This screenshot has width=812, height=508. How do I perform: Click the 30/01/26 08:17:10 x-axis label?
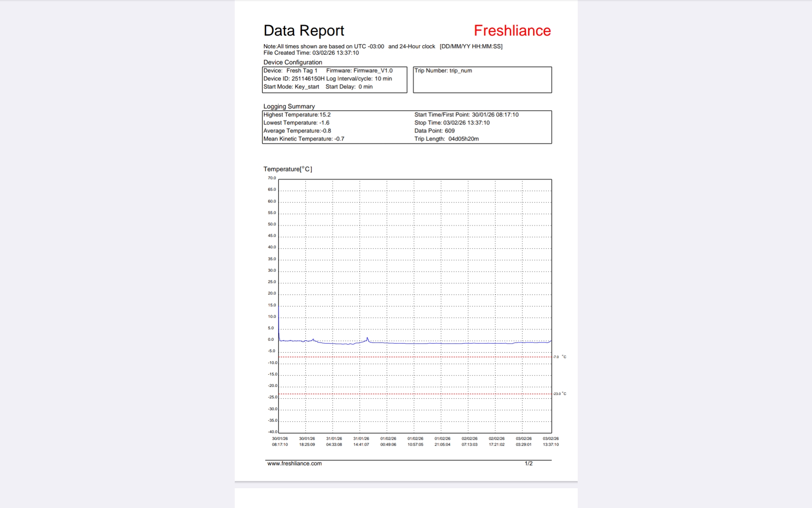click(x=280, y=442)
